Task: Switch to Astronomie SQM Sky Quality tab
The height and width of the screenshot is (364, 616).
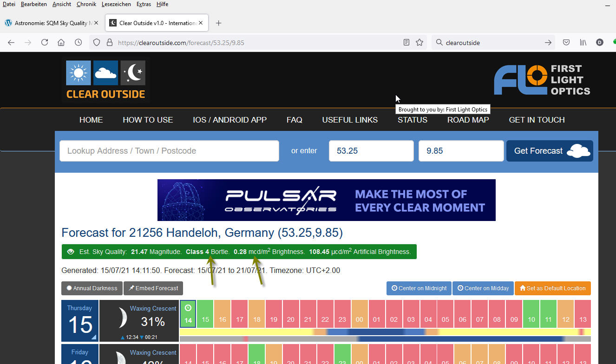Action: click(x=51, y=23)
